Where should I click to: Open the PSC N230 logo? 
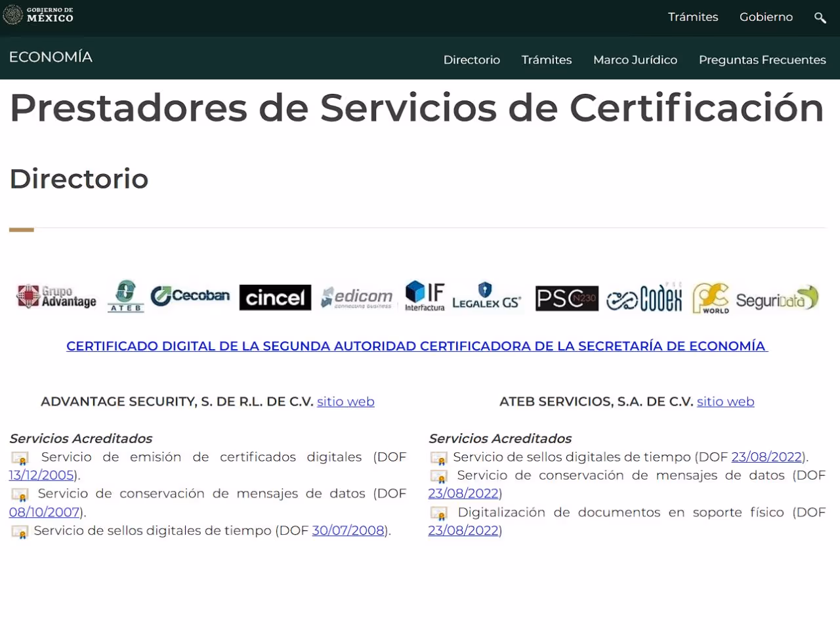click(x=567, y=297)
